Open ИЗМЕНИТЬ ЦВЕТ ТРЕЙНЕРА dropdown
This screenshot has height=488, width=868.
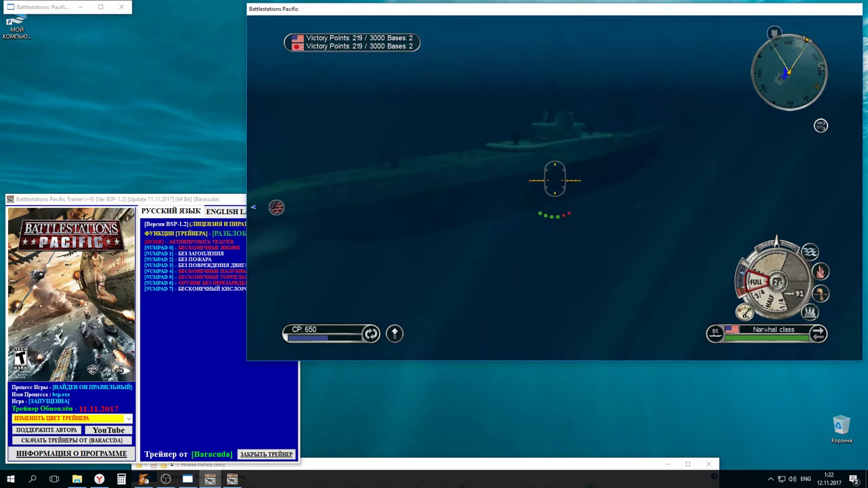pyautogui.click(x=72, y=418)
